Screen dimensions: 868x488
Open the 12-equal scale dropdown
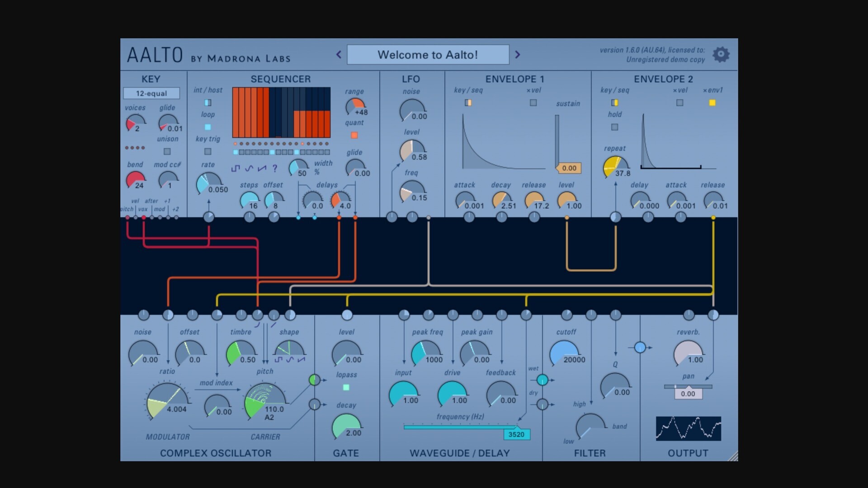point(151,94)
